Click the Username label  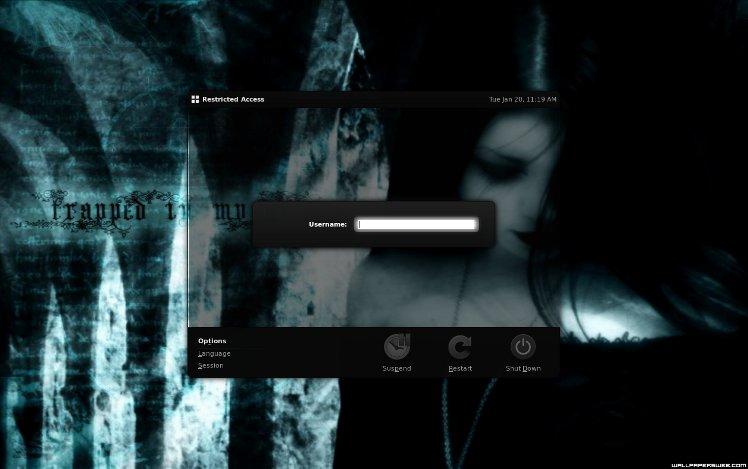pos(328,224)
